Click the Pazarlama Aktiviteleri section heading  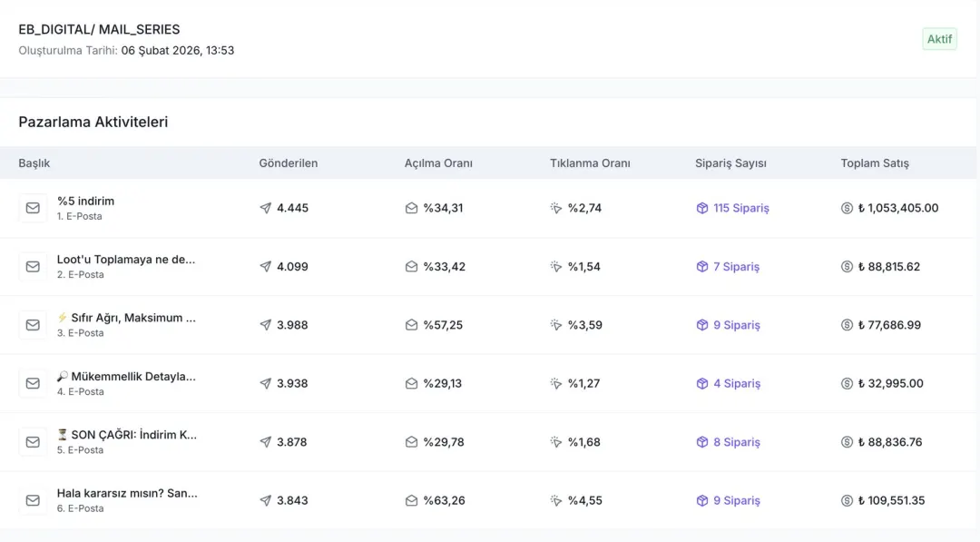pos(93,122)
